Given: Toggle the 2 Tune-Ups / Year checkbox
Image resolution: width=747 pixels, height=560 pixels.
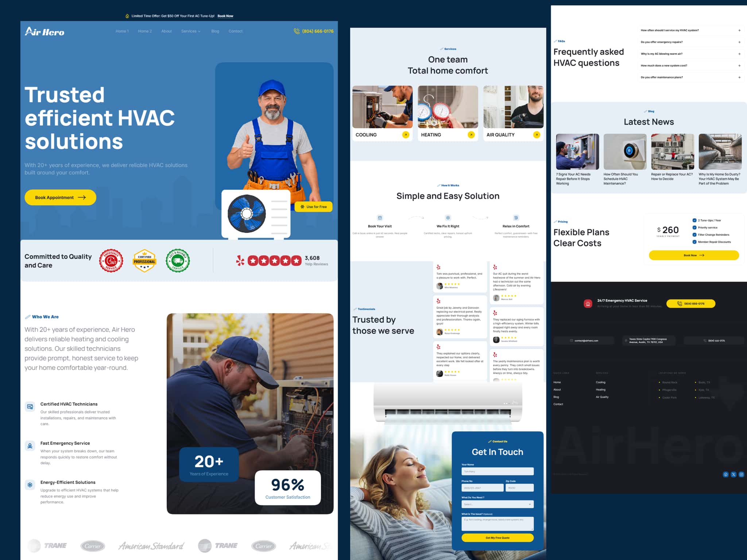Looking at the screenshot, I should (694, 220).
